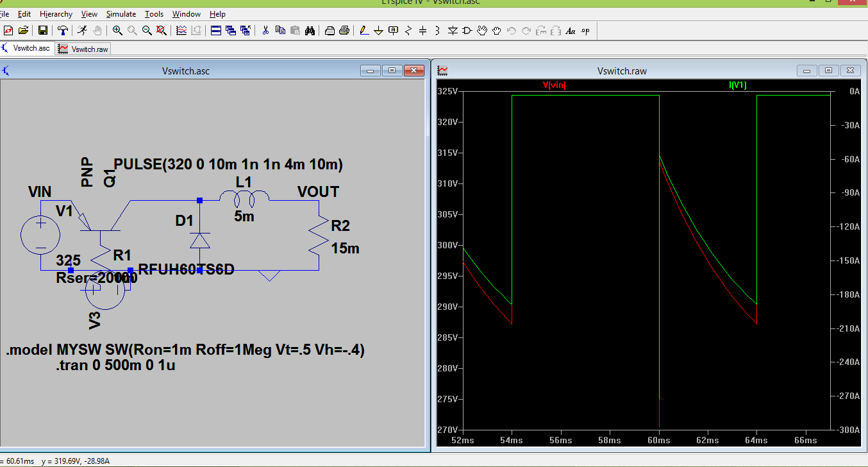Click the I(V1) trace label

coord(738,85)
